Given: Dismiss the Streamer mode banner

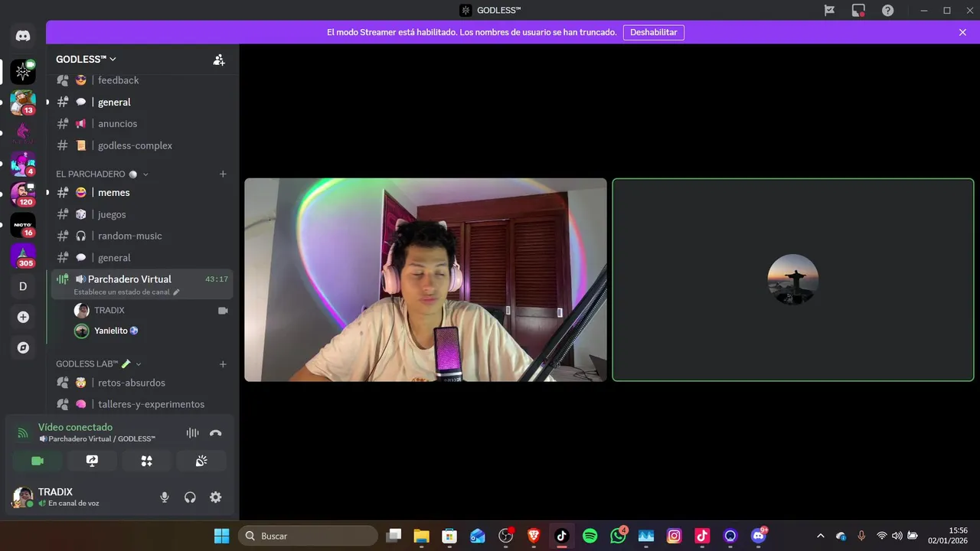Looking at the screenshot, I should [x=962, y=32].
